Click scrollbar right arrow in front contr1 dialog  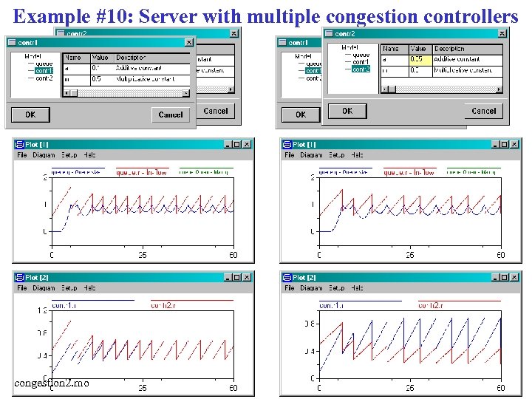(186, 93)
